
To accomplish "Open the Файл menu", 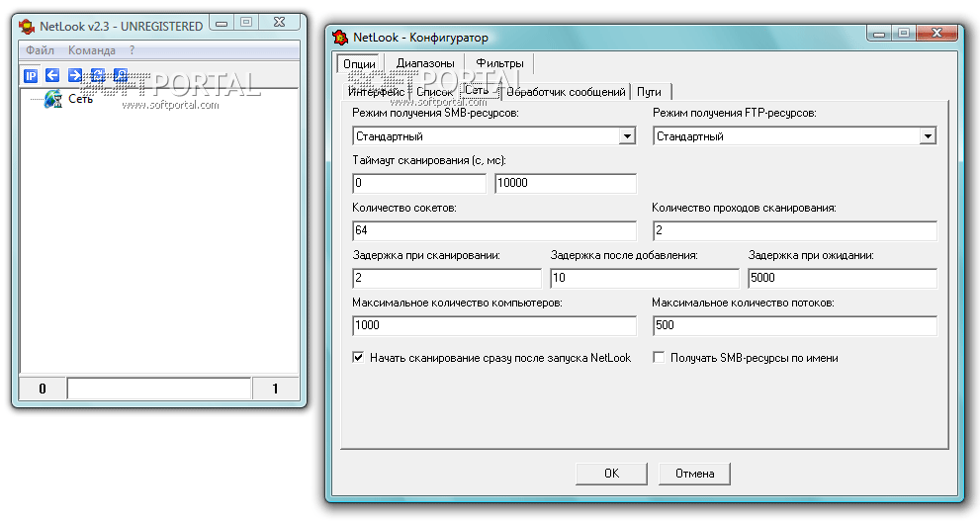I will coord(40,50).
